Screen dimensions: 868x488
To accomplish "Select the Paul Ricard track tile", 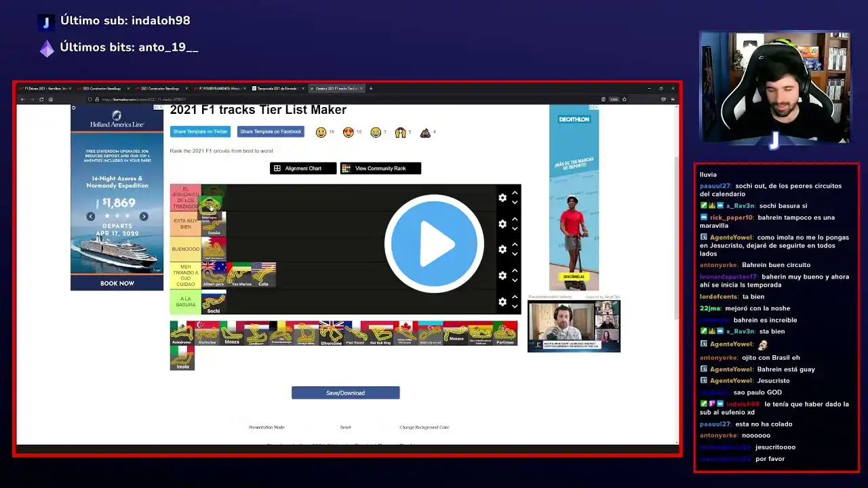I will click(x=356, y=333).
